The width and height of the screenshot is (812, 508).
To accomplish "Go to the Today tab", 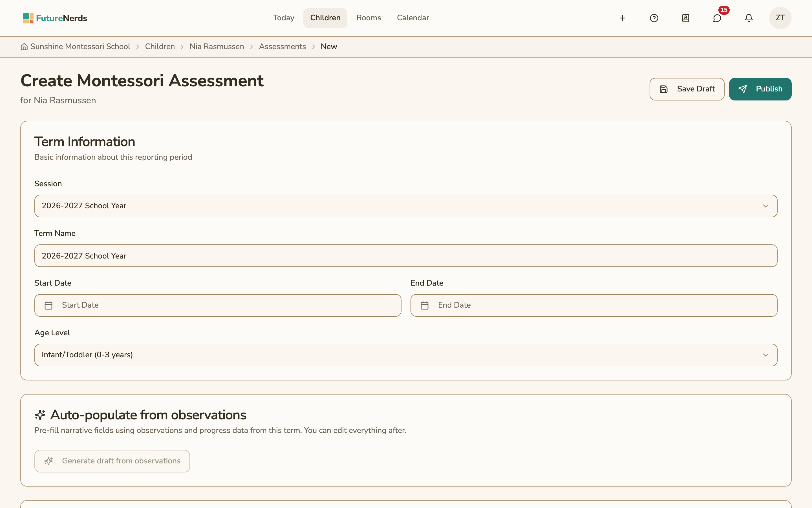I will tap(283, 18).
